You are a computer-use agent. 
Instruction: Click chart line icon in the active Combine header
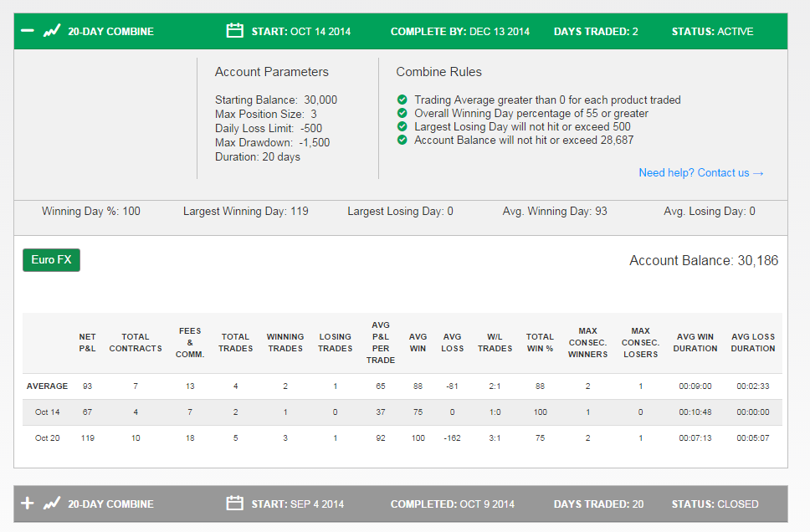52,31
